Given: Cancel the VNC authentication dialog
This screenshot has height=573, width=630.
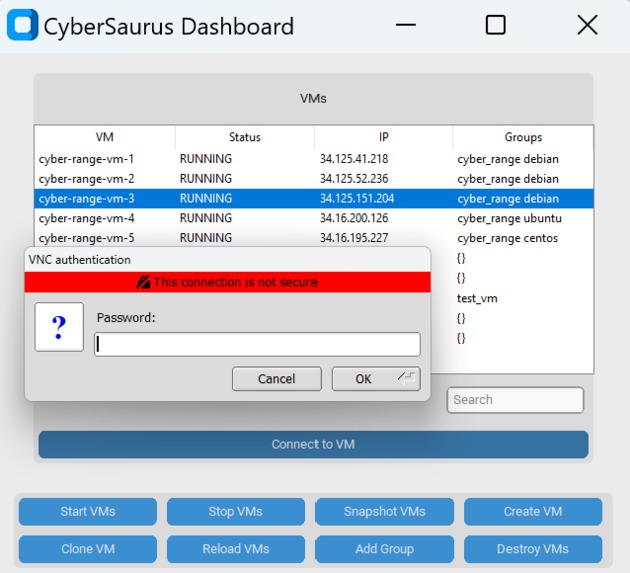Looking at the screenshot, I should 276,379.
